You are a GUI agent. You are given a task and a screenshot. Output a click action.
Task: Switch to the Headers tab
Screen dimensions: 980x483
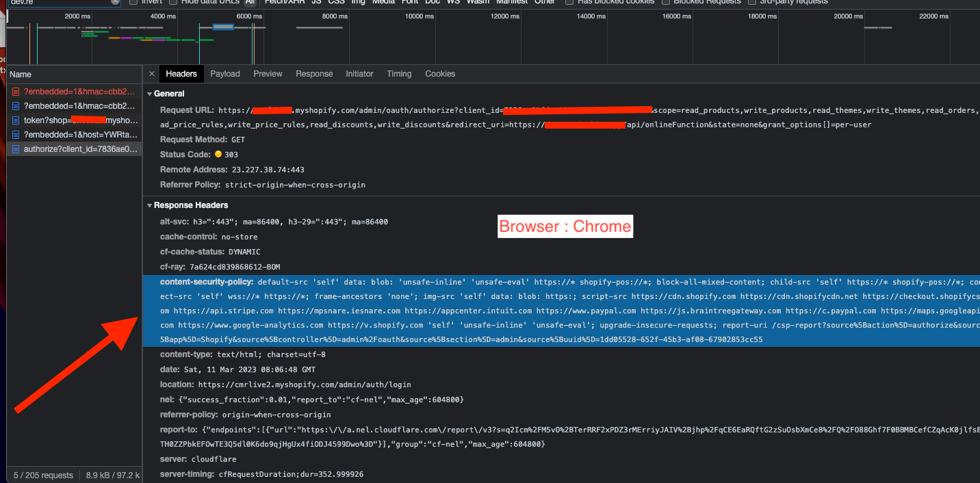[181, 74]
